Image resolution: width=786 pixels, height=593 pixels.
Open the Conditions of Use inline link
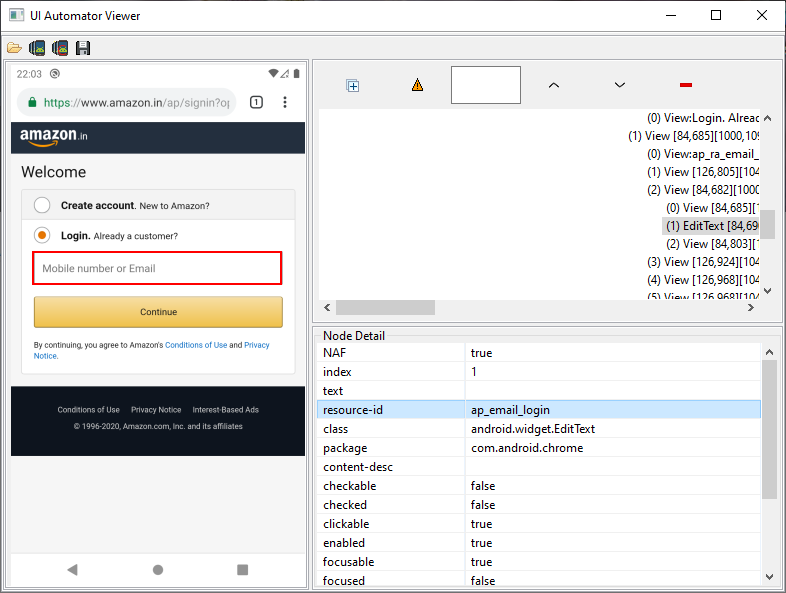pos(196,345)
